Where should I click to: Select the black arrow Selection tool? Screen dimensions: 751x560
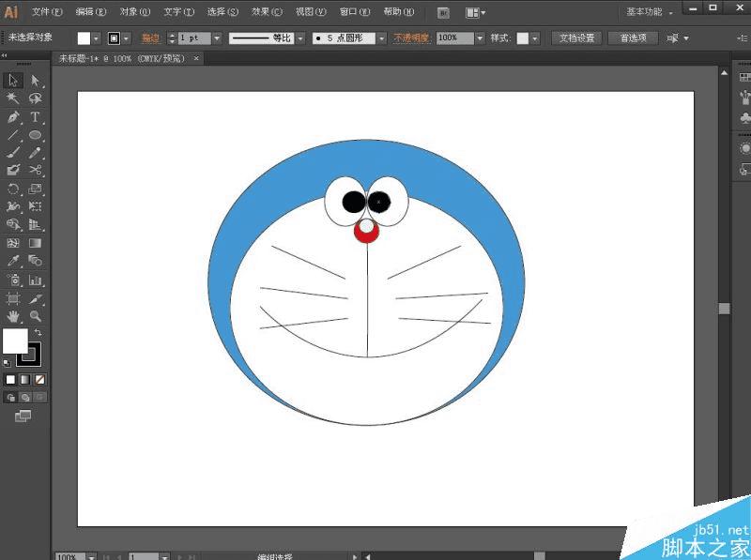[x=13, y=81]
